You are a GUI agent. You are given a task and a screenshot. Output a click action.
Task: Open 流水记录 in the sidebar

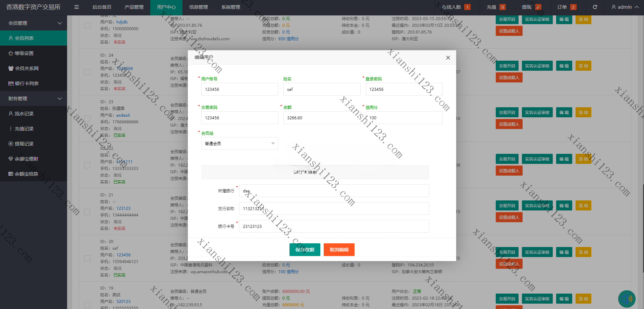tap(34, 114)
